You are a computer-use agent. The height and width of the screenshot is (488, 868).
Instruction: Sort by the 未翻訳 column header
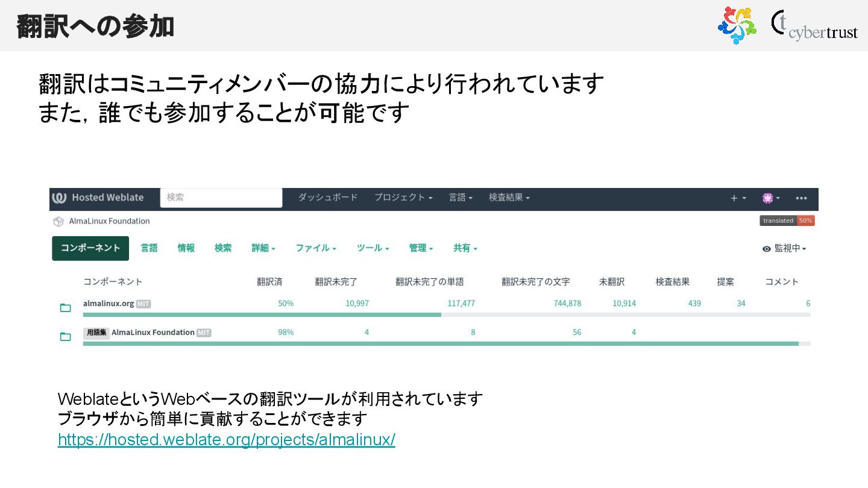(x=612, y=282)
